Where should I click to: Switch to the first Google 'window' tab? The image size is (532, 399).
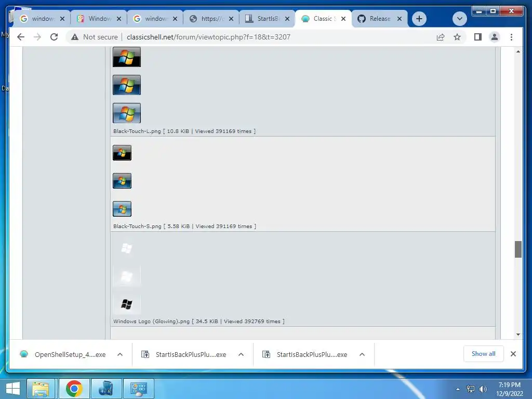[42, 19]
